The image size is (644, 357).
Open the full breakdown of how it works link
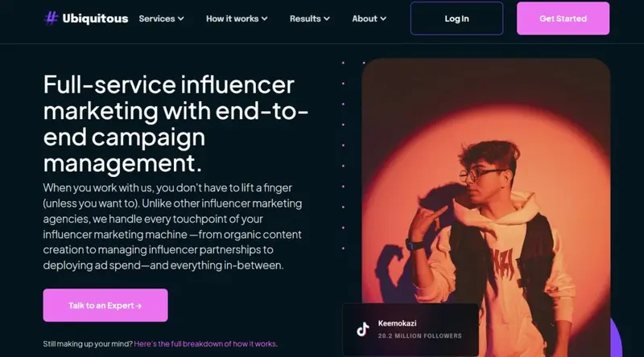[x=205, y=344]
